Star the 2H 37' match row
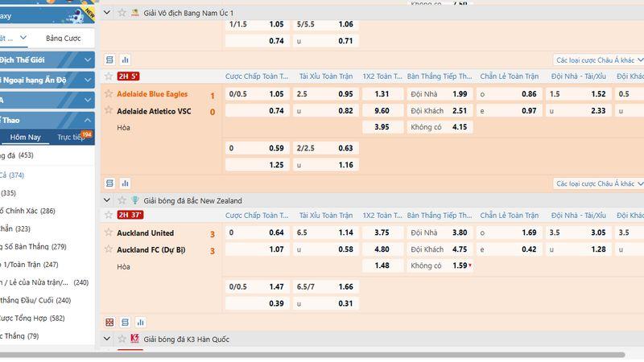The image size is (644, 362). 109,215
